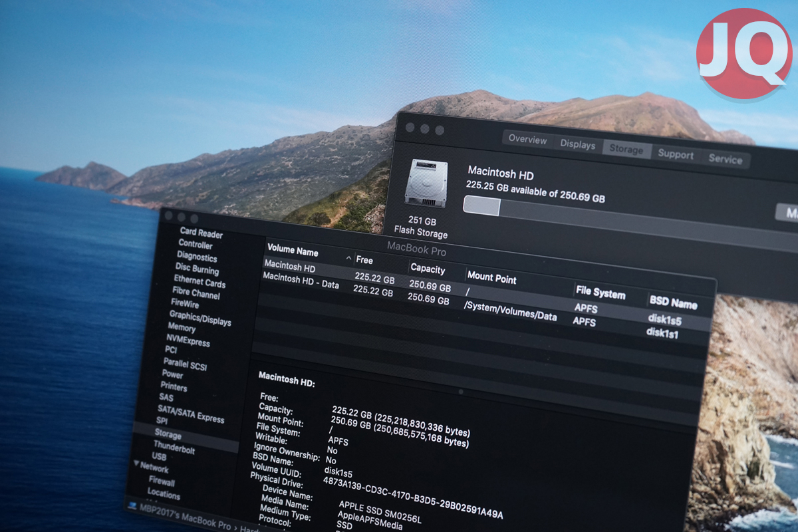This screenshot has width=798, height=532.
Task: Select Memory in the sidebar
Action: 182,327
